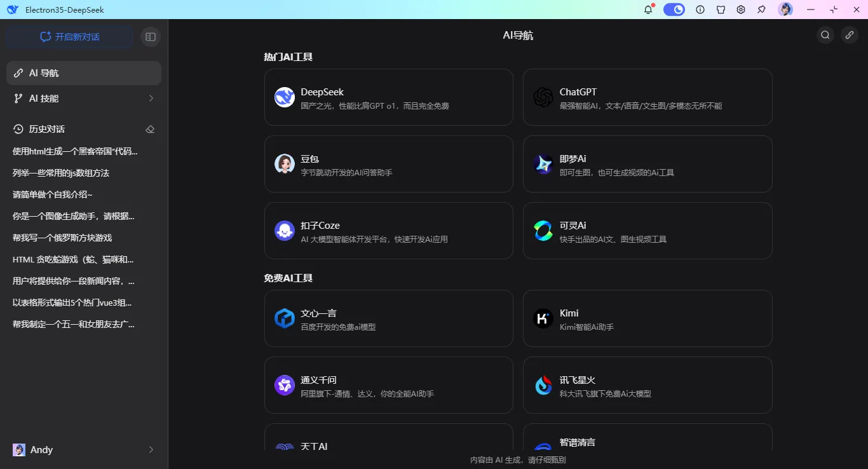Open the shirt-shaped skin theme icon
The width and height of the screenshot is (868, 469).
(x=721, y=10)
